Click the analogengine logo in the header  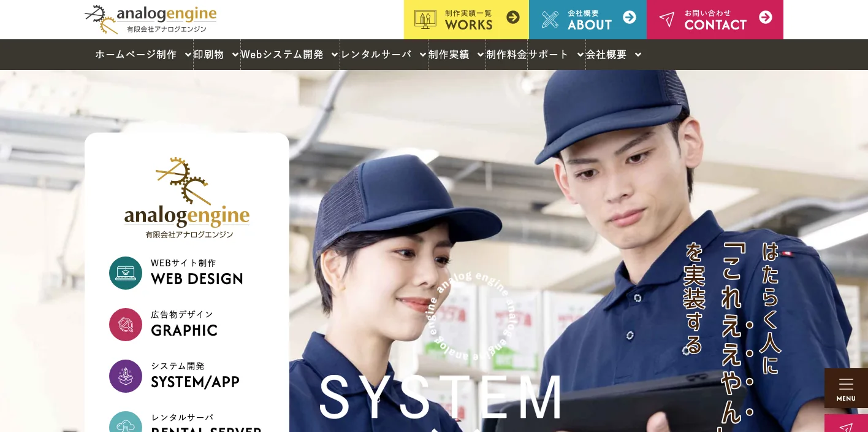point(151,19)
